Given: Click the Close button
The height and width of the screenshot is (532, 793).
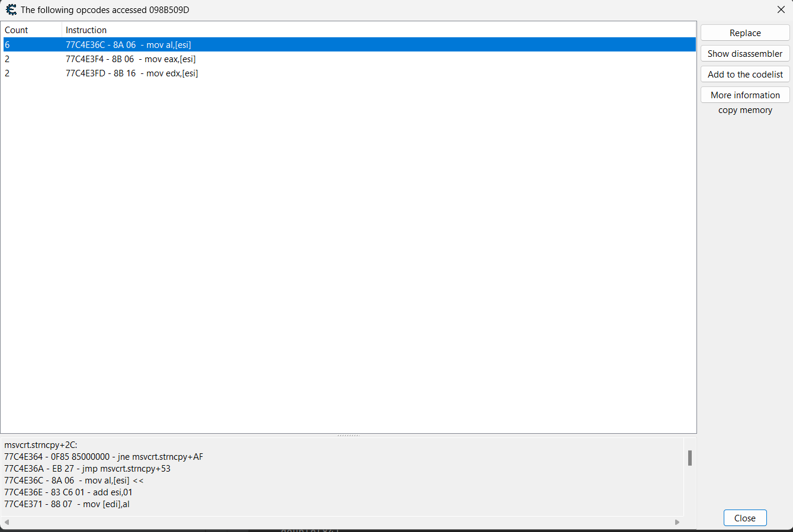Looking at the screenshot, I should click(x=745, y=518).
